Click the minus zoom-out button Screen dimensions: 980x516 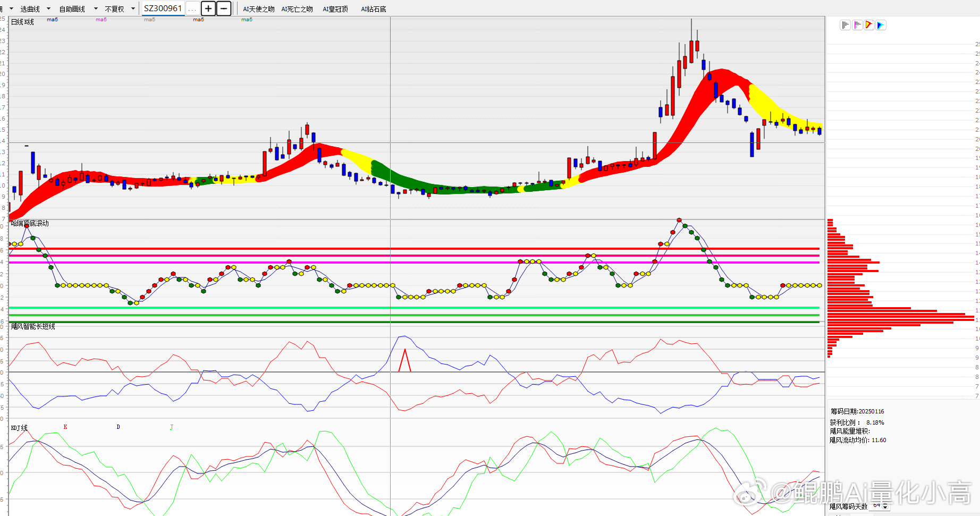pyautogui.click(x=224, y=9)
